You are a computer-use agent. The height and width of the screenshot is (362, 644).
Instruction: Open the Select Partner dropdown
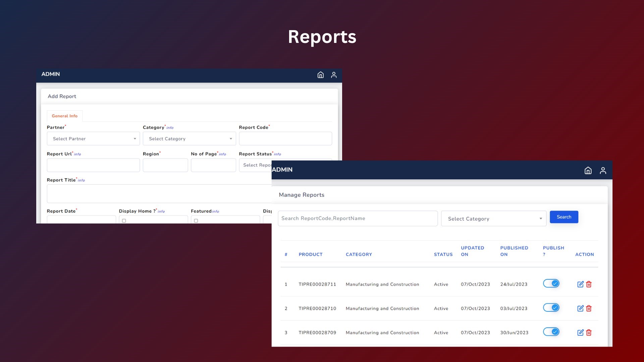pyautogui.click(x=93, y=138)
